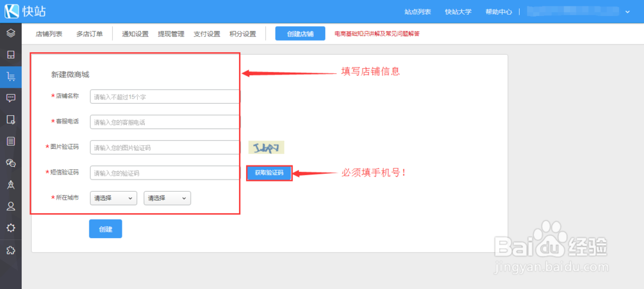
Task: Open the settings gear sidebar icon
Action: (x=11, y=228)
